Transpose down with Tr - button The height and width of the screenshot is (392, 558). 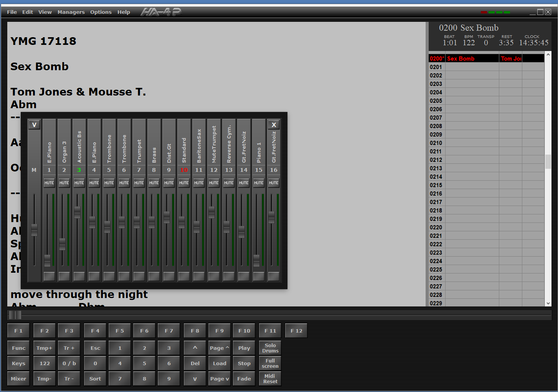tap(69, 379)
